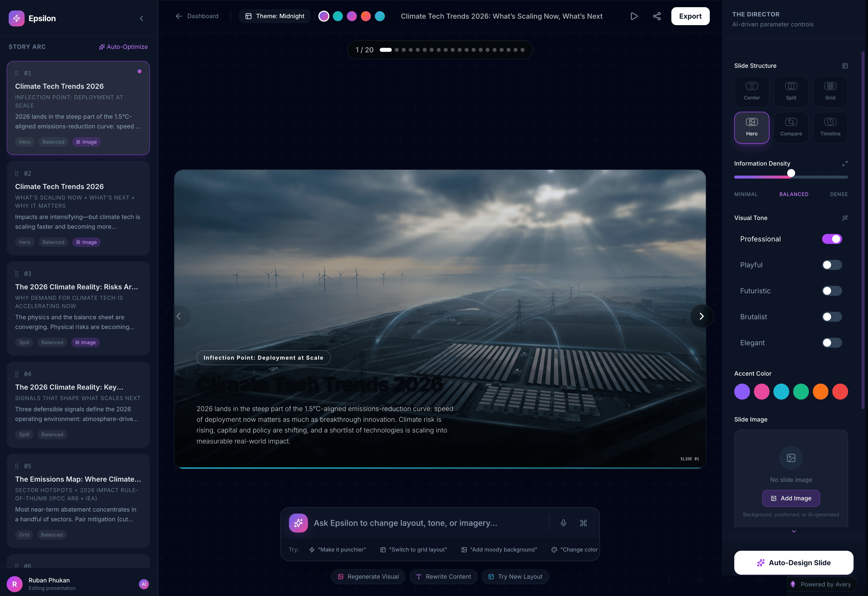Click the Export button
Image resolution: width=868 pixels, height=596 pixels.
pyautogui.click(x=690, y=16)
